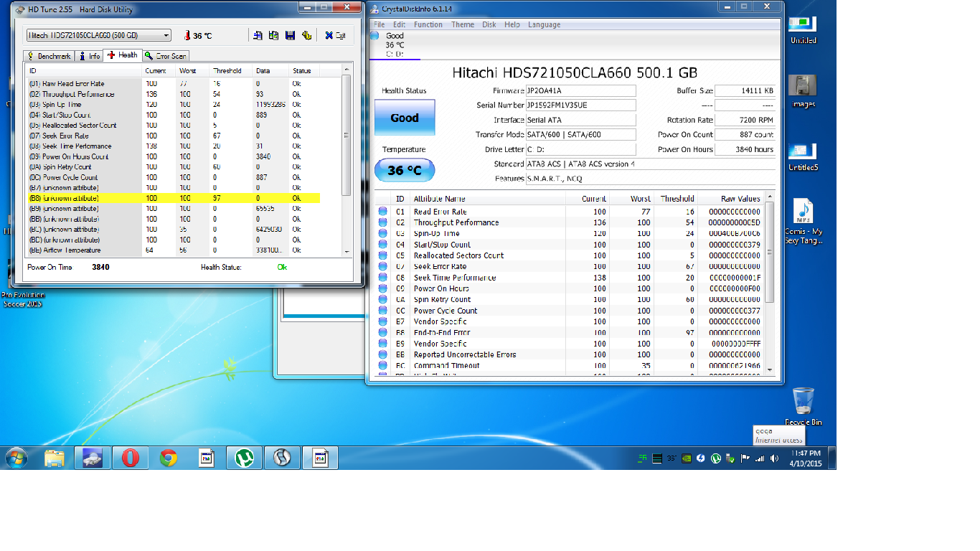Click the volume icon in the system tray
This screenshot has height=551, width=980.
pos(773,458)
